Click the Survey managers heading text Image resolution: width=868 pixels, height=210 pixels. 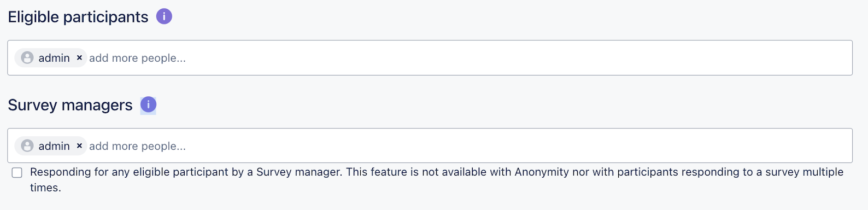(70, 105)
